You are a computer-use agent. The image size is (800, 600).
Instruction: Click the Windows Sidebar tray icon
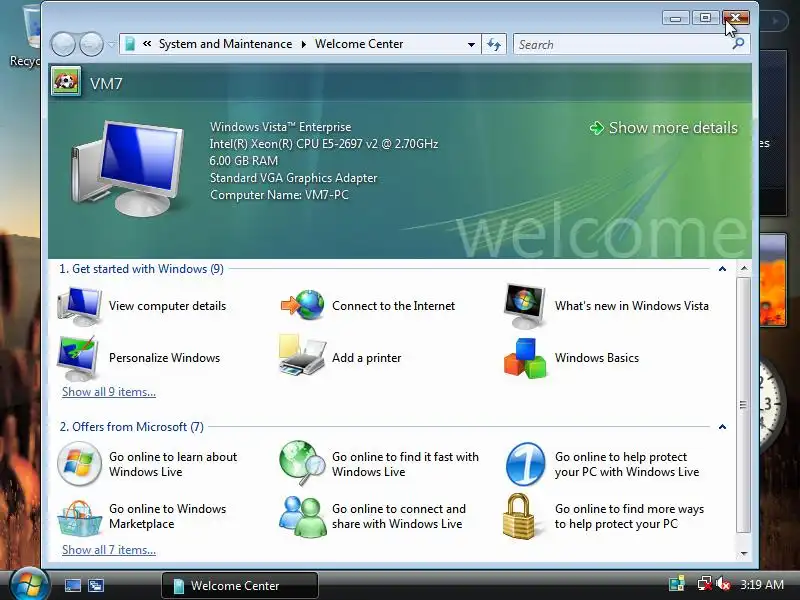(x=677, y=584)
